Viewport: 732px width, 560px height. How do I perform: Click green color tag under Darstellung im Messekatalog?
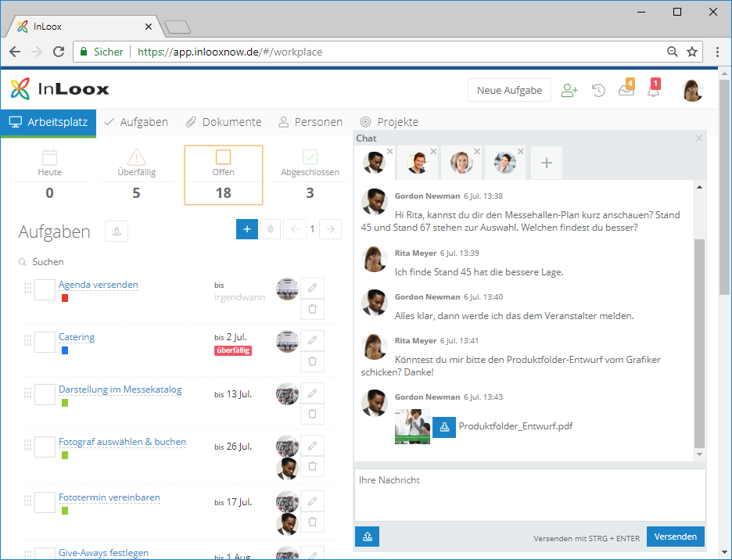65,403
